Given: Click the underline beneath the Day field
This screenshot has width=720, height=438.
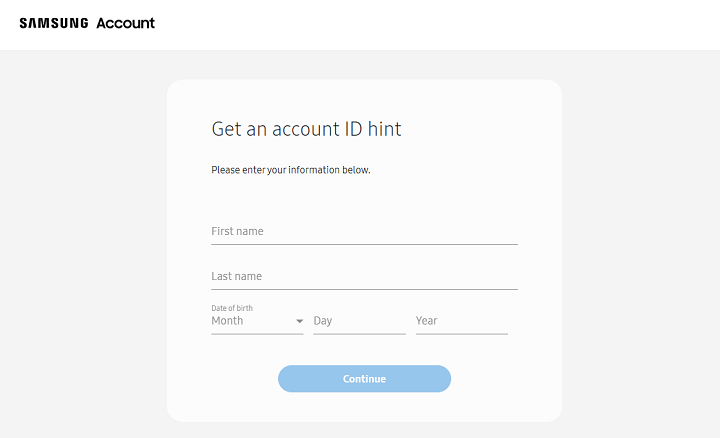Looking at the screenshot, I should [360, 334].
